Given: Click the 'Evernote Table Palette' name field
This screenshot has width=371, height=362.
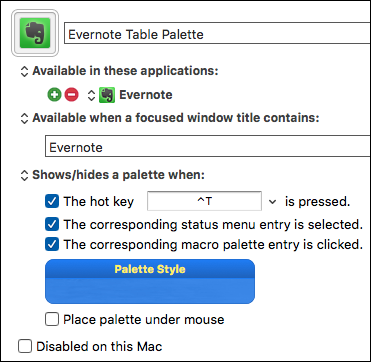Looking at the screenshot, I should 217,33.
